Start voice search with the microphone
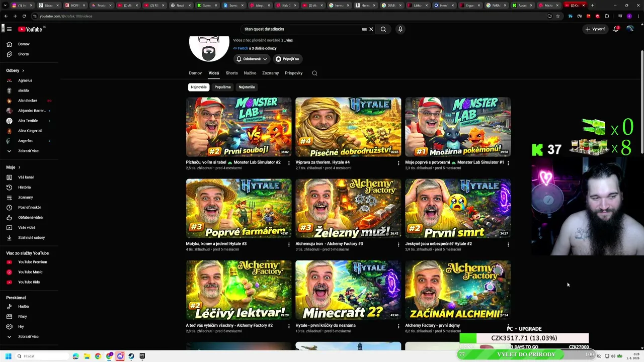This screenshot has width=644, height=362. [400, 29]
